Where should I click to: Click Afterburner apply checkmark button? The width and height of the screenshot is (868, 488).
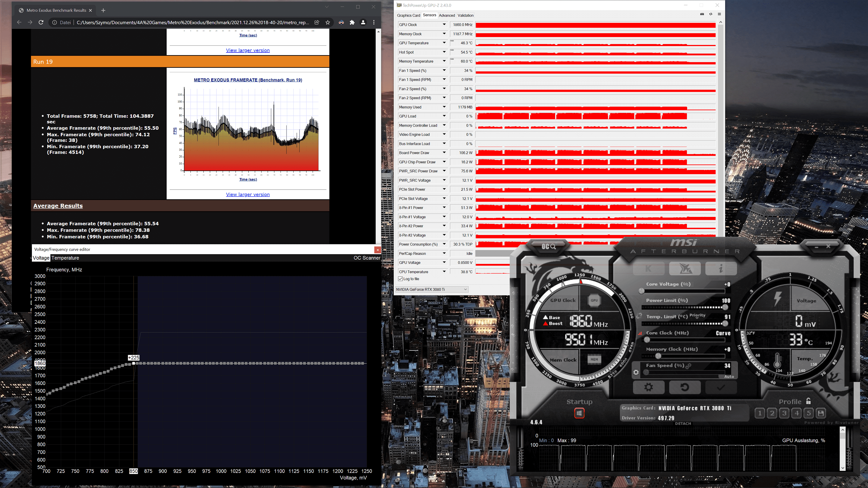721,387
